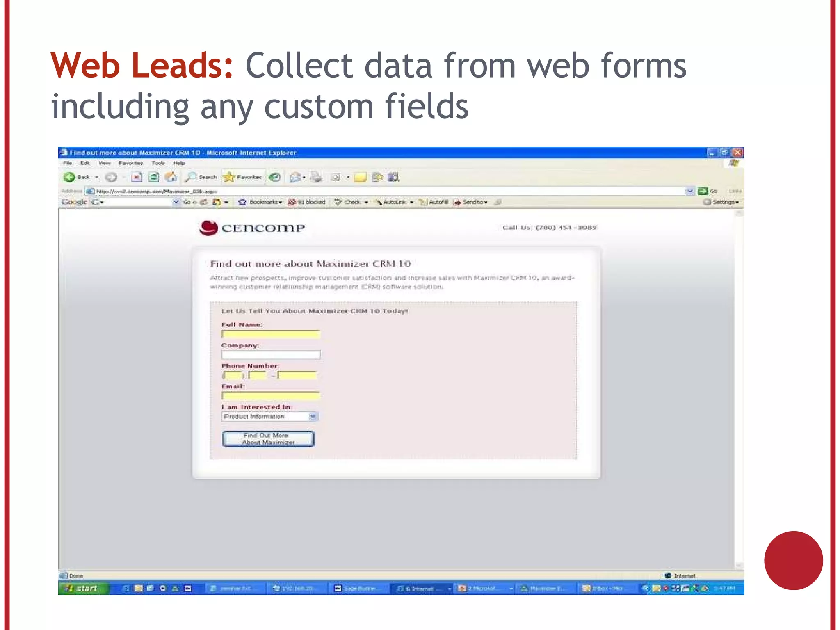This screenshot has width=840, height=630.
Task: Click the page vertical scrollbar
Action: pos(739,390)
